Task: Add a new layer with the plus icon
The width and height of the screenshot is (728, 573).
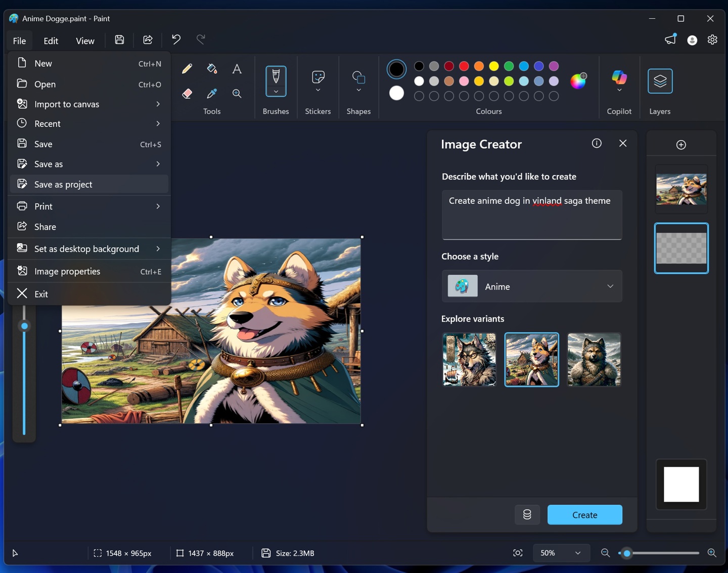Action: click(x=681, y=144)
